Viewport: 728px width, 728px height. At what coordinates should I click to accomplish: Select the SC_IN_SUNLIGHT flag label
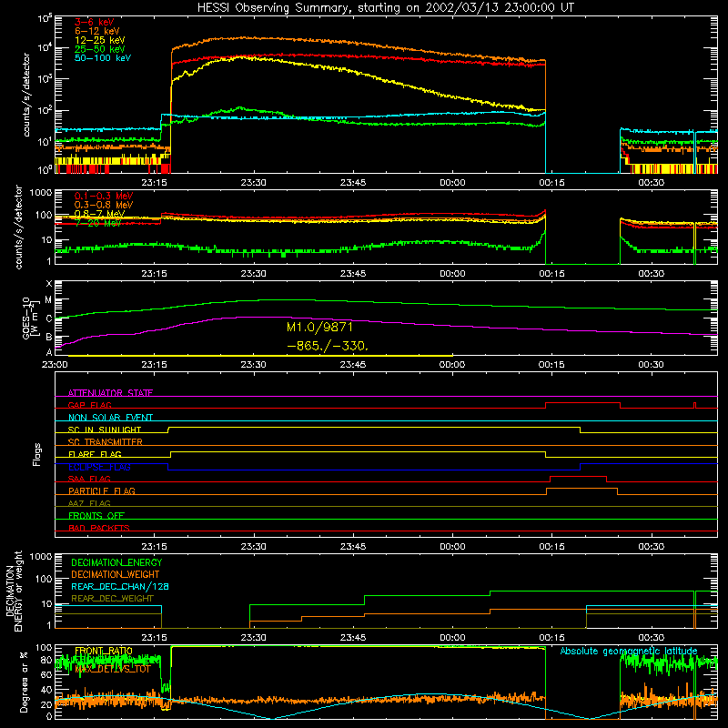click(x=105, y=430)
